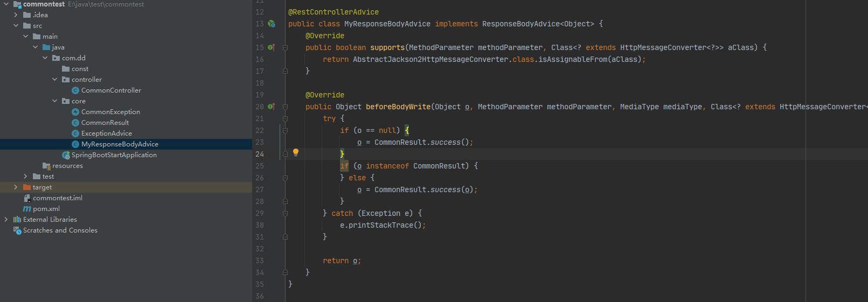Open commontest.iml file
Screen dimensions: 868x302
58,198
